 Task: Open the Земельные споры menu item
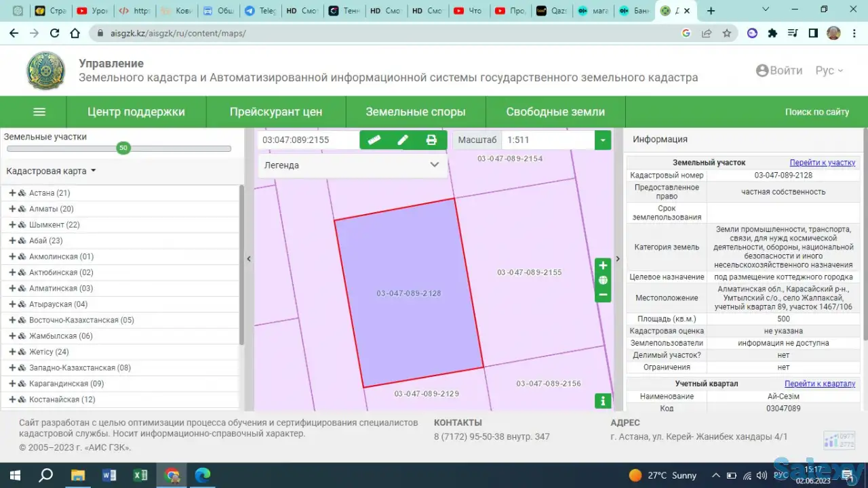tap(415, 112)
